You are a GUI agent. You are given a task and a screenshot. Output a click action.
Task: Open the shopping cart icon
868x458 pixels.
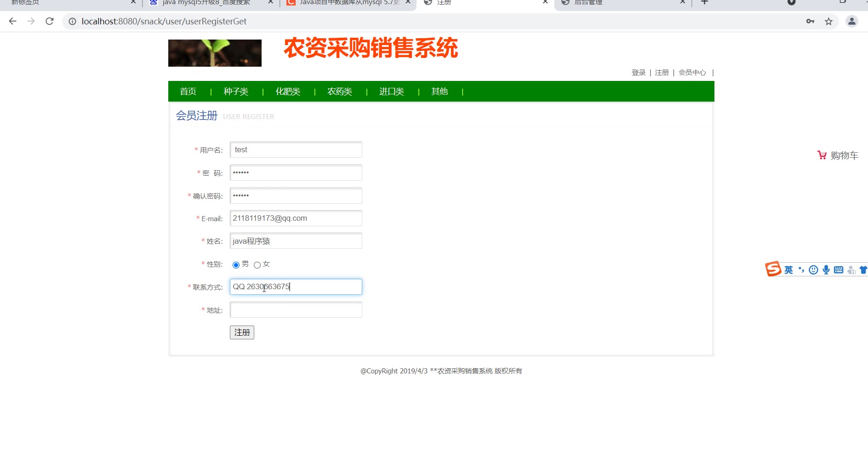(822, 155)
